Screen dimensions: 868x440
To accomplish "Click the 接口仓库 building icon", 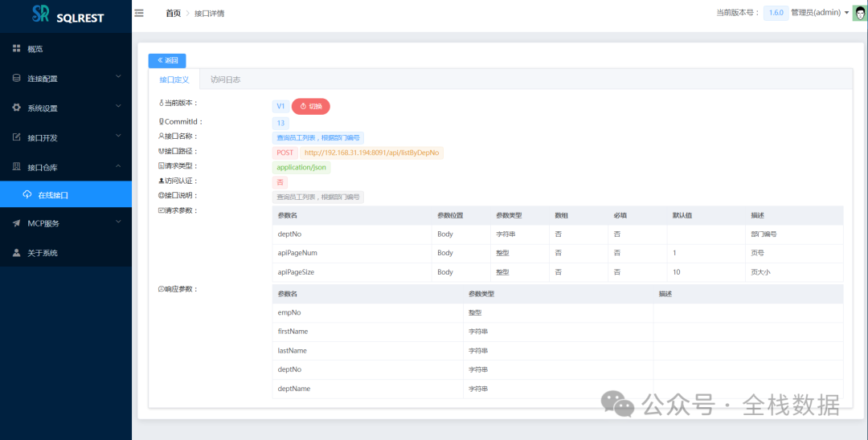I will (x=16, y=167).
